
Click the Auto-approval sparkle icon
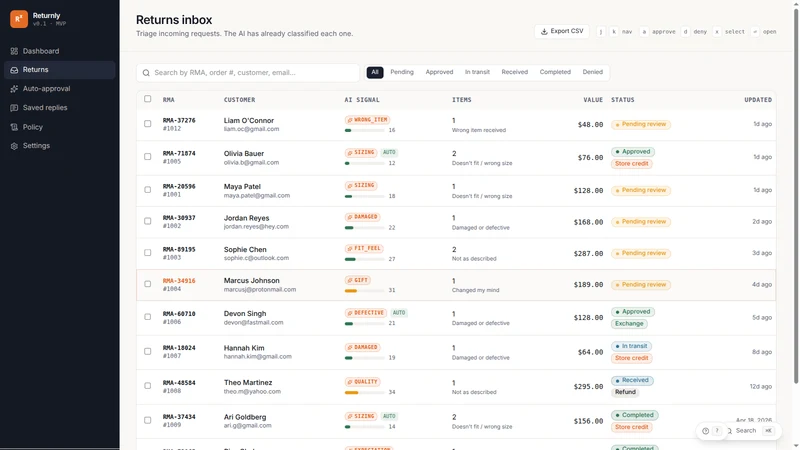14,89
